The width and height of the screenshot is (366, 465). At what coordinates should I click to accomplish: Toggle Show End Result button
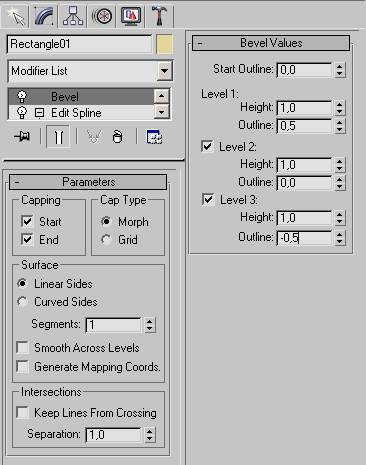coord(58,137)
